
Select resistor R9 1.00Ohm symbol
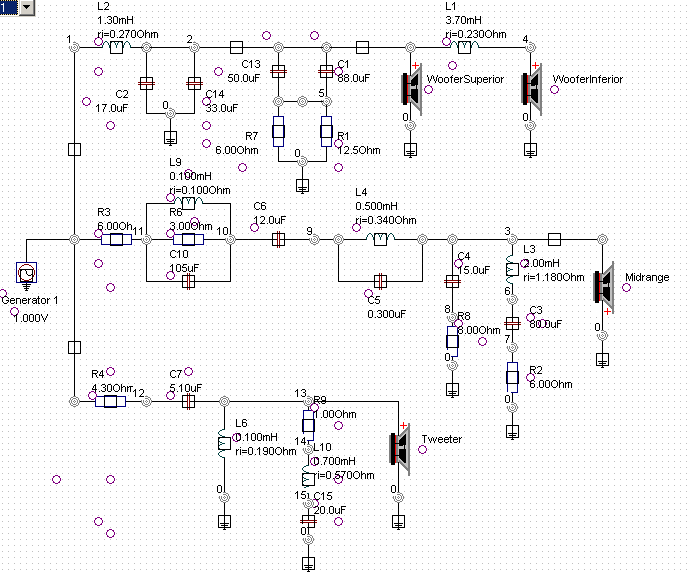coord(308,425)
